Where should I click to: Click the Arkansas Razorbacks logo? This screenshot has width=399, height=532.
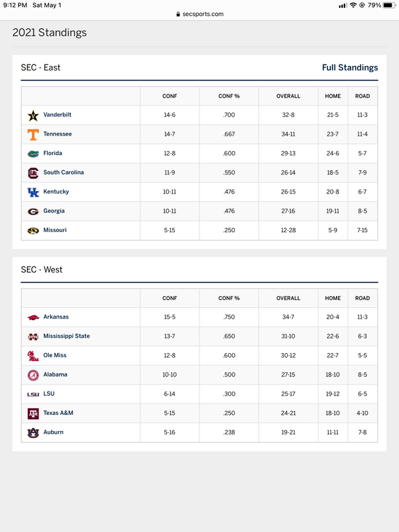[33, 317]
